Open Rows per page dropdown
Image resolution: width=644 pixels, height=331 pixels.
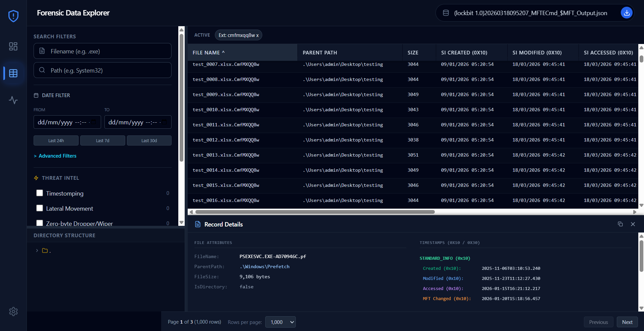[280, 322]
